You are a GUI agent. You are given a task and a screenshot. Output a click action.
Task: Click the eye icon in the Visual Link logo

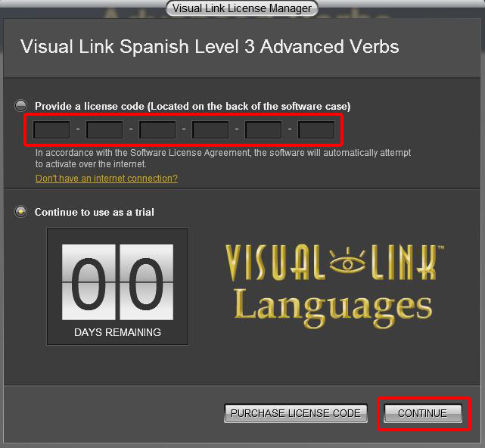tap(349, 264)
